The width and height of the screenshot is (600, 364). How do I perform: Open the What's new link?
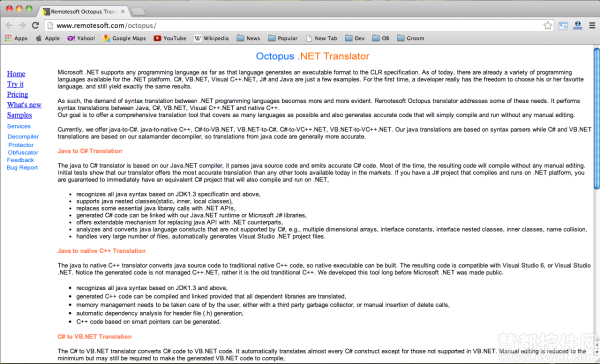(24, 105)
